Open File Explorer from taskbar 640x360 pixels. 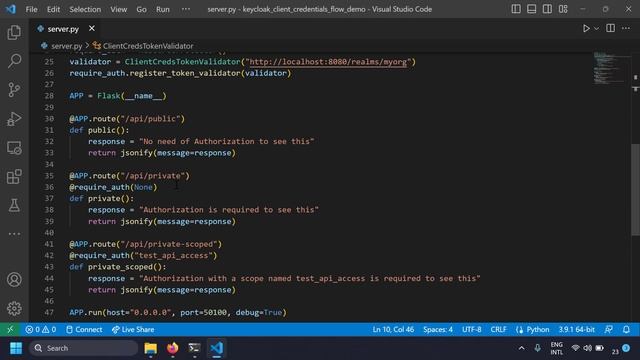pos(151,348)
